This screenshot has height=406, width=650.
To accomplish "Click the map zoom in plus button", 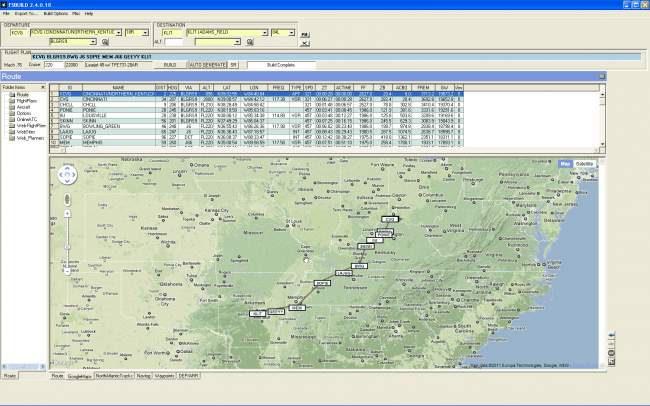I will click(67, 214).
